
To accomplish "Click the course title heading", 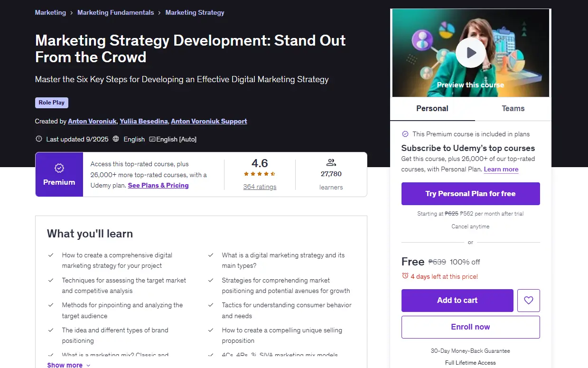I will coord(190,48).
